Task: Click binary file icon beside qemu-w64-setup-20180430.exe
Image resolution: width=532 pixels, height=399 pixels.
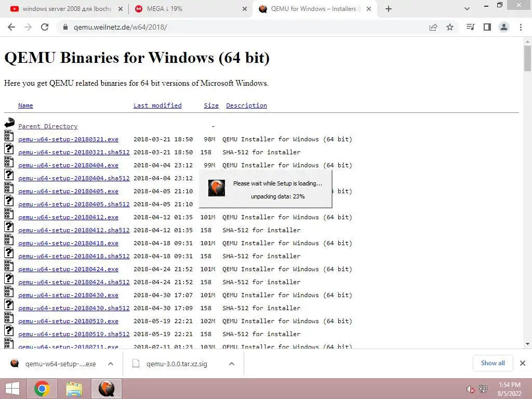Action: pyautogui.click(x=9, y=292)
